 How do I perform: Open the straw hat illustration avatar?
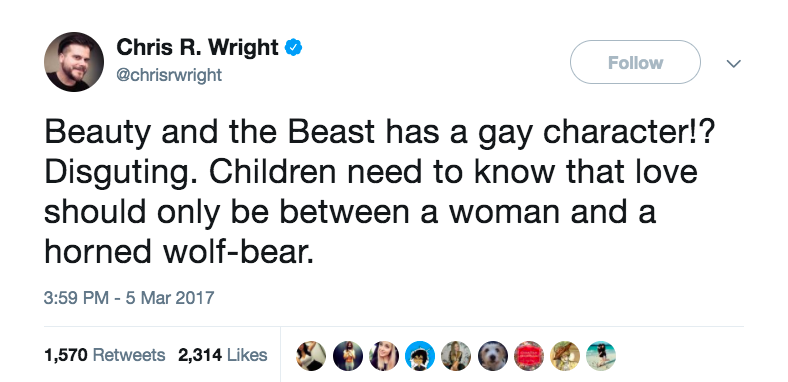pos(565,356)
